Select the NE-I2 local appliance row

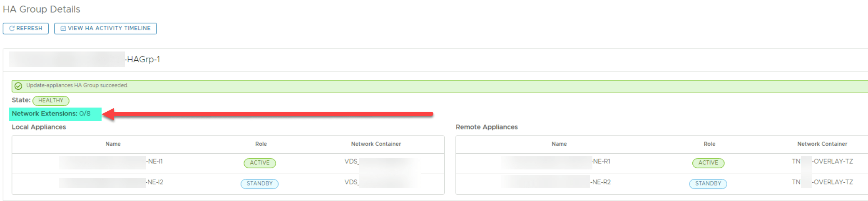click(154, 182)
